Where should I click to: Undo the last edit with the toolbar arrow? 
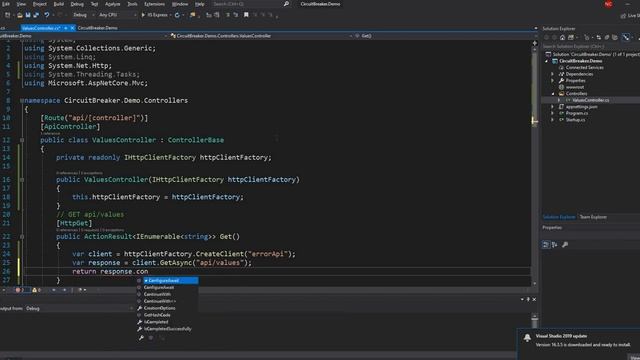47,15
